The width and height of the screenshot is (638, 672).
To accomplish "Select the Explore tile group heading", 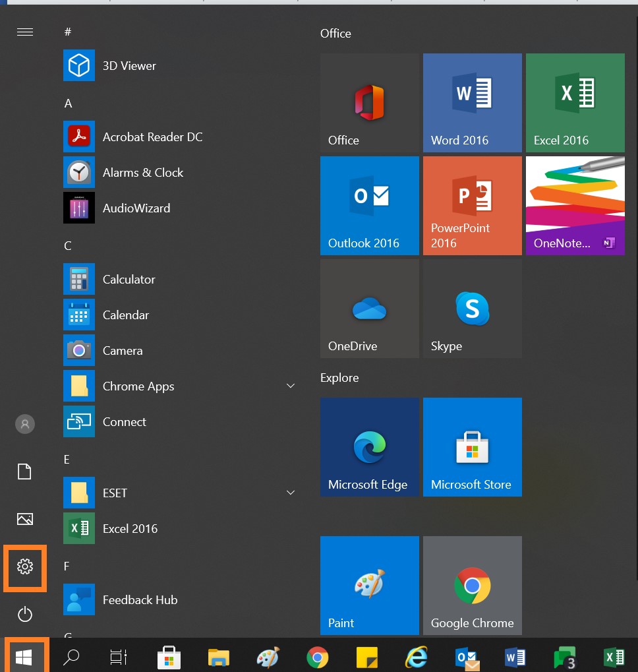I will coord(339,378).
